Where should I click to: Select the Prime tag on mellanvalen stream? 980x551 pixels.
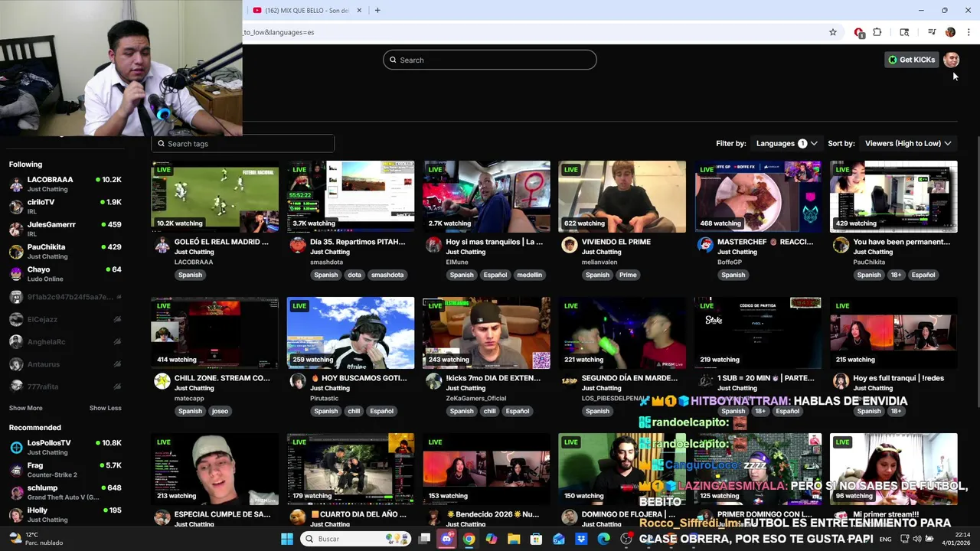tap(628, 275)
